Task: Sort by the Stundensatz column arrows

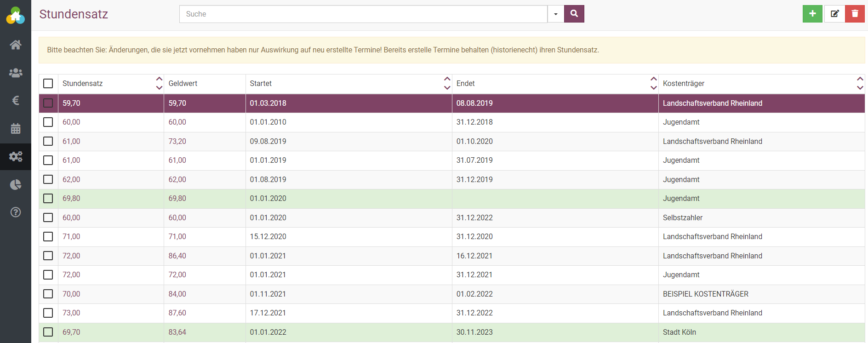Action: coord(159,83)
